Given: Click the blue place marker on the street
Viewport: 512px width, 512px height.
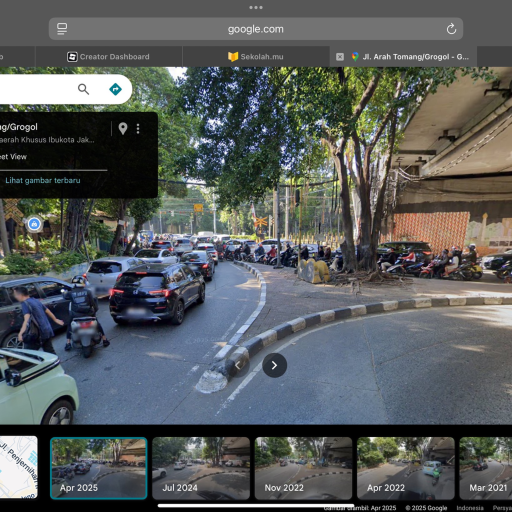Looking at the screenshot, I should point(34,224).
